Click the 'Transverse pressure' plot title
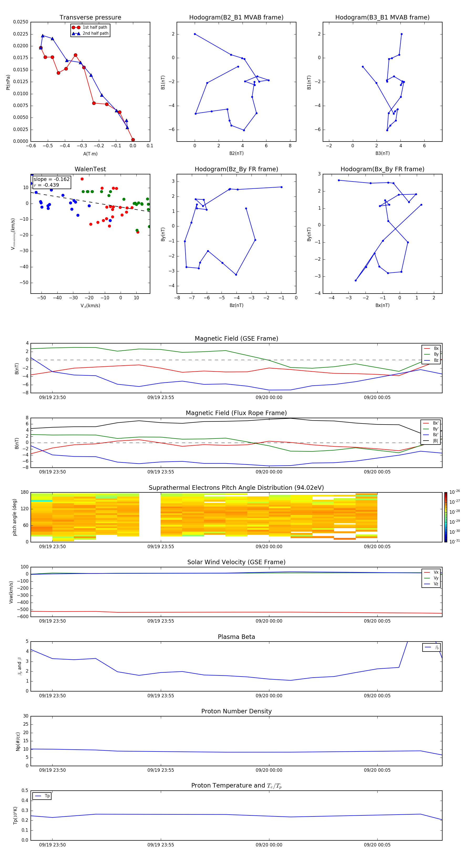Screen dimensions: 473x868 (90, 18)
